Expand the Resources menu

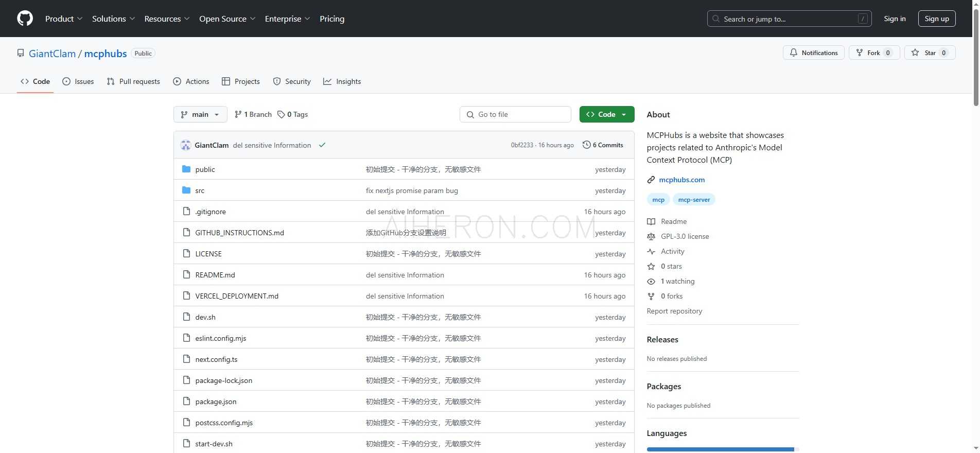click(x=167, y=19)
